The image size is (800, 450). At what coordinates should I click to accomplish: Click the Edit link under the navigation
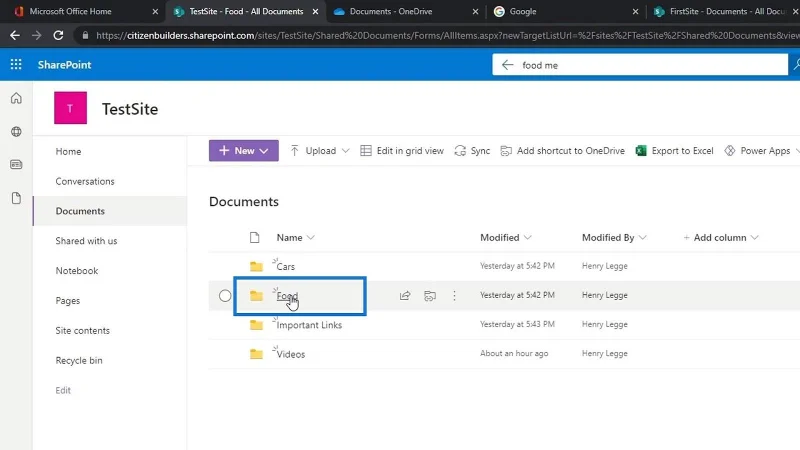point(63,390)
